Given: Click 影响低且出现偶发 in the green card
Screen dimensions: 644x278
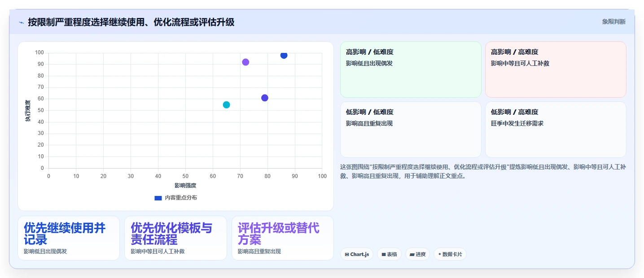Looking at the screenshot, I should click(x=369, y=63).
